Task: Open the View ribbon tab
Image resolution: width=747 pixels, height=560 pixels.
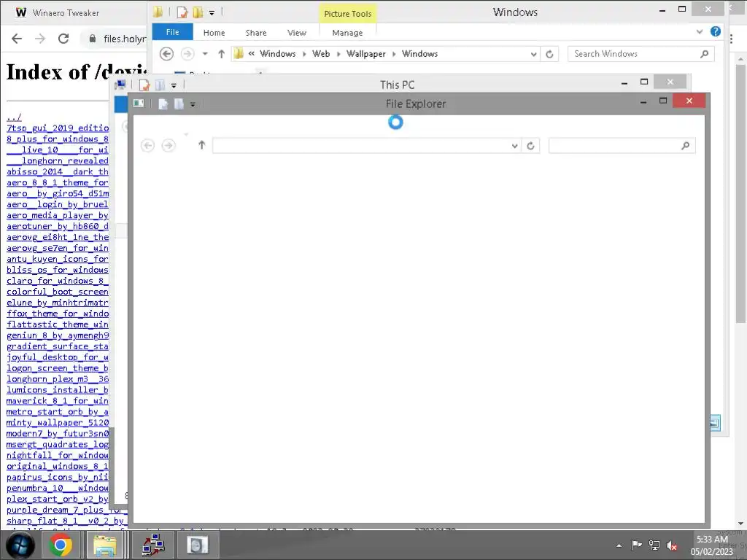Action: (296, 32)
